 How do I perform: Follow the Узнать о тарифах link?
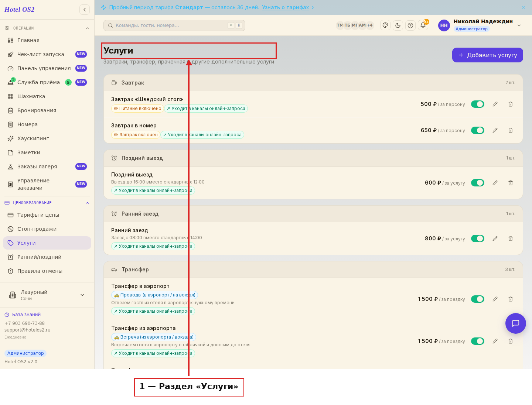(x=285, y=7)
